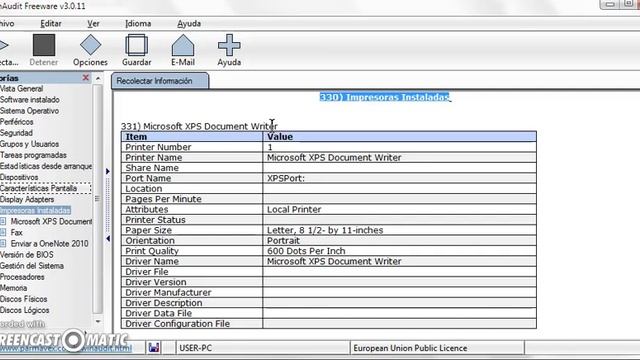Screen dimensions: 640x360
Task: Click the upper splitter arrow beside sidebar
Action: pos(108,171)
